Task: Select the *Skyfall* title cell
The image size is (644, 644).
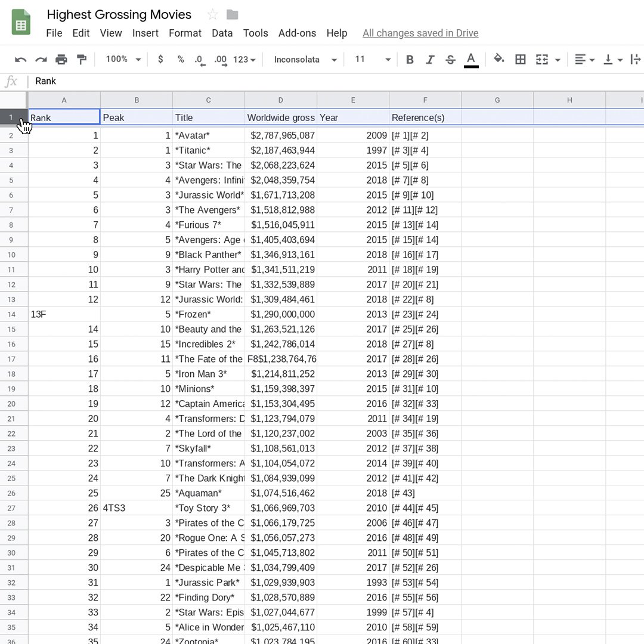Action: coord(208,448)
